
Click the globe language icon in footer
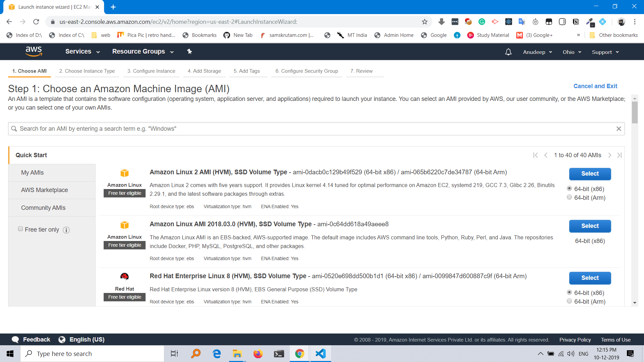(62, 340)
